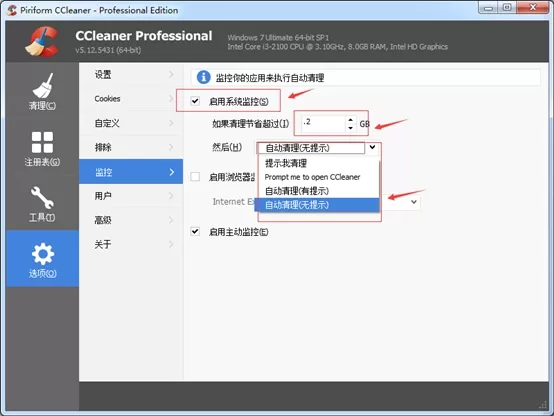This screenshot has height=416, width=554.
Task: Click the CCleaner title bar app icon
Action: coord(12,10)
